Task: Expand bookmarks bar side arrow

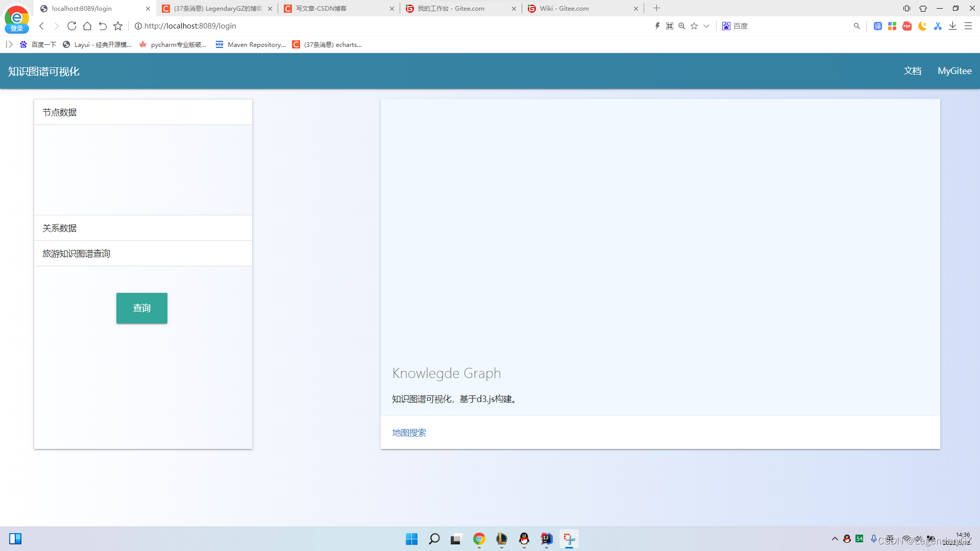Action: pyautogui.click(x=9, y=45)
